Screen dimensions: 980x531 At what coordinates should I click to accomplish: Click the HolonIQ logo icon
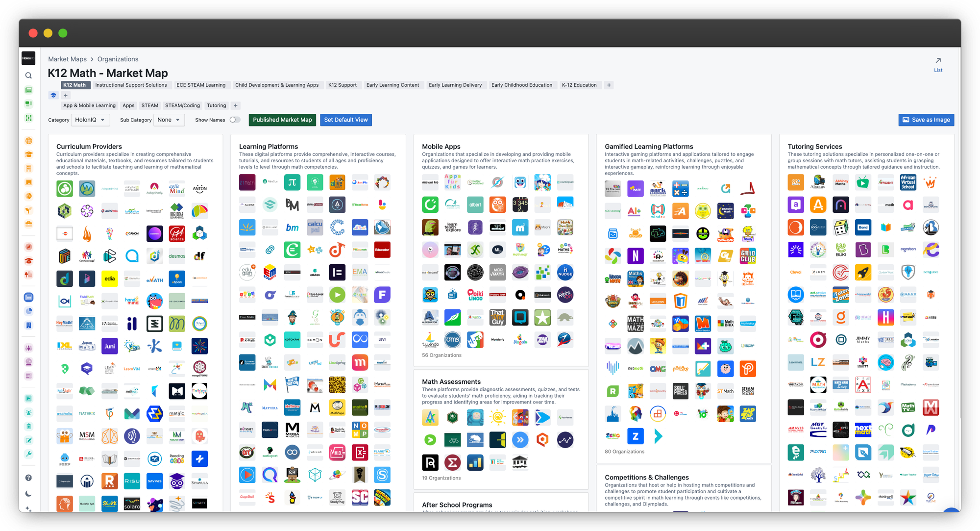pyautogui.click(x=28, y=58)
